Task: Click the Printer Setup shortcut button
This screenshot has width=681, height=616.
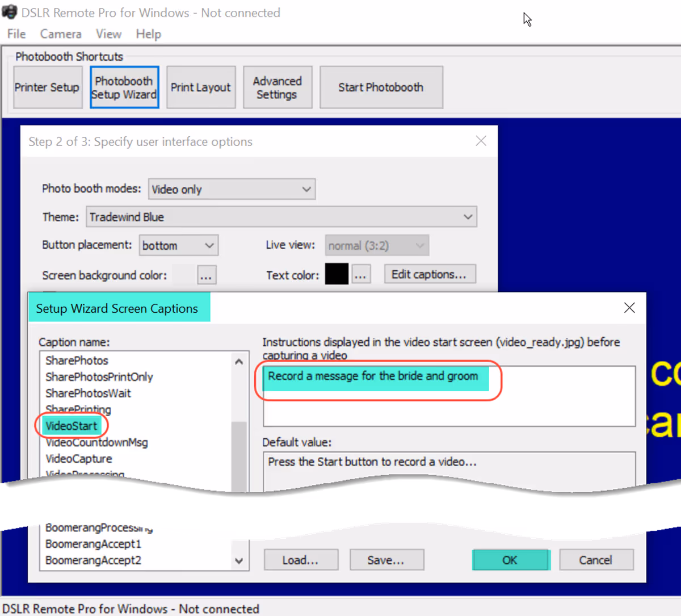Action: pos(47,87)
